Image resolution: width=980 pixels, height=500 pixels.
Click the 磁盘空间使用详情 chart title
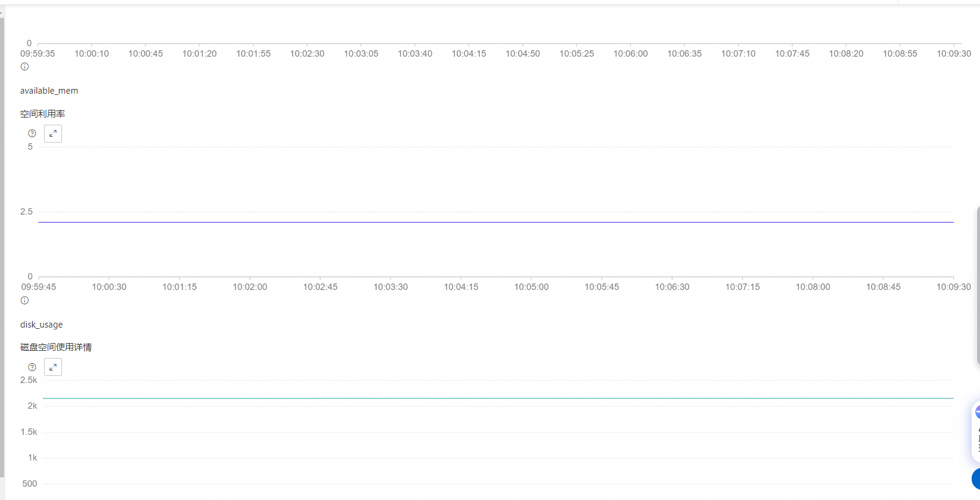56,347
